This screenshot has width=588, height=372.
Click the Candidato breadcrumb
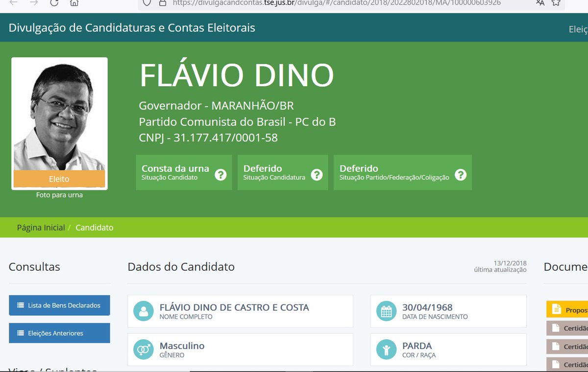[x=94, y=228]
